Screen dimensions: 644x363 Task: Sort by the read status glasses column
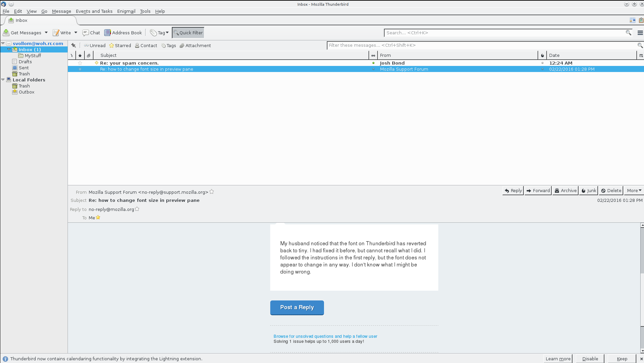click(x=373, y=56)
